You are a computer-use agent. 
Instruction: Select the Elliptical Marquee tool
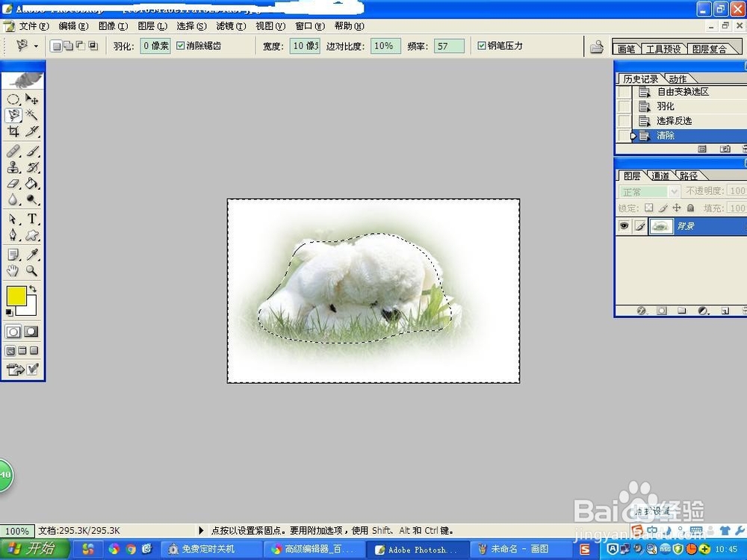13,99
